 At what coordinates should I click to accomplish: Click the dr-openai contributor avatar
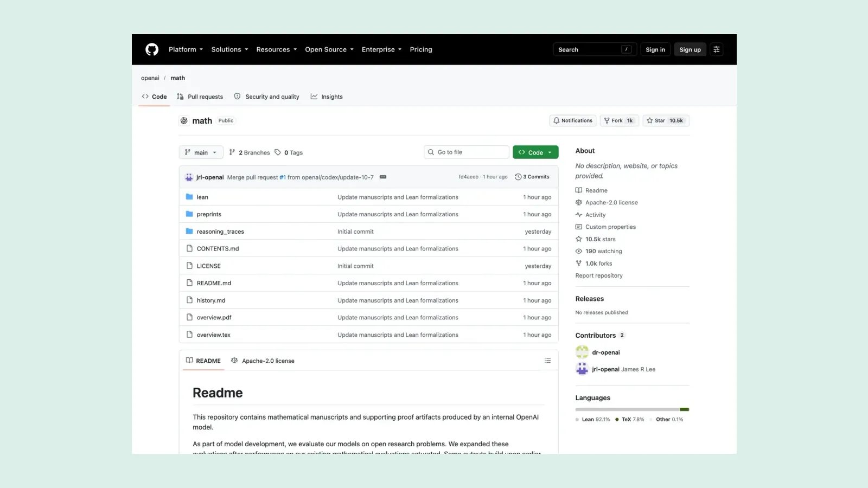pos(582,352)
